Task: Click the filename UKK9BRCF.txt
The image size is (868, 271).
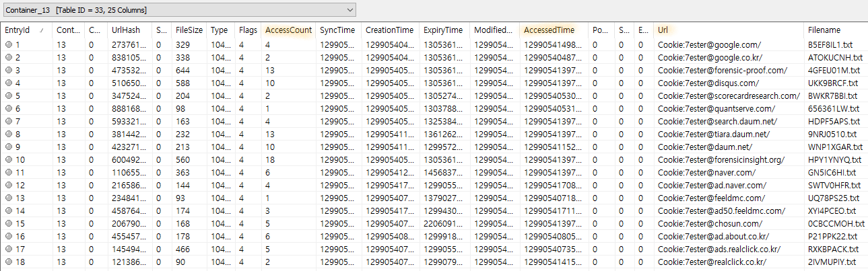Action: click(x=834, y=83)
